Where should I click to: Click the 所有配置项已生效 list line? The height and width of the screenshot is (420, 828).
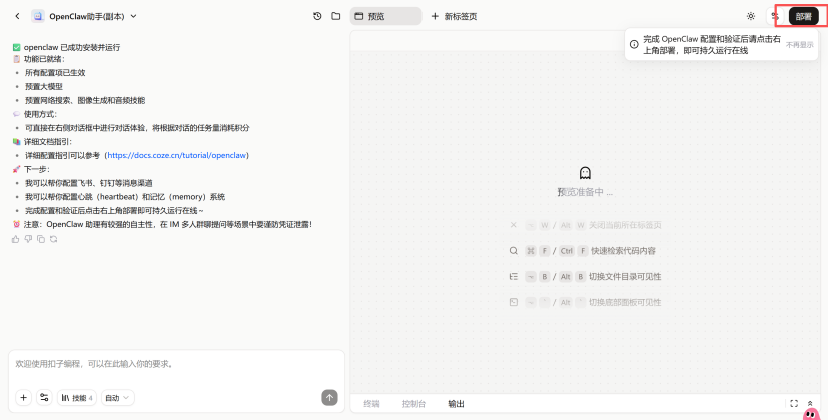click(x=55, y=73)
